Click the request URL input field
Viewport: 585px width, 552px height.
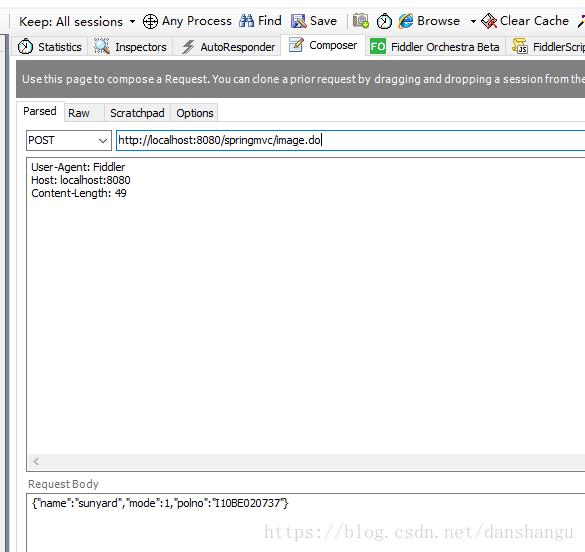351,140
